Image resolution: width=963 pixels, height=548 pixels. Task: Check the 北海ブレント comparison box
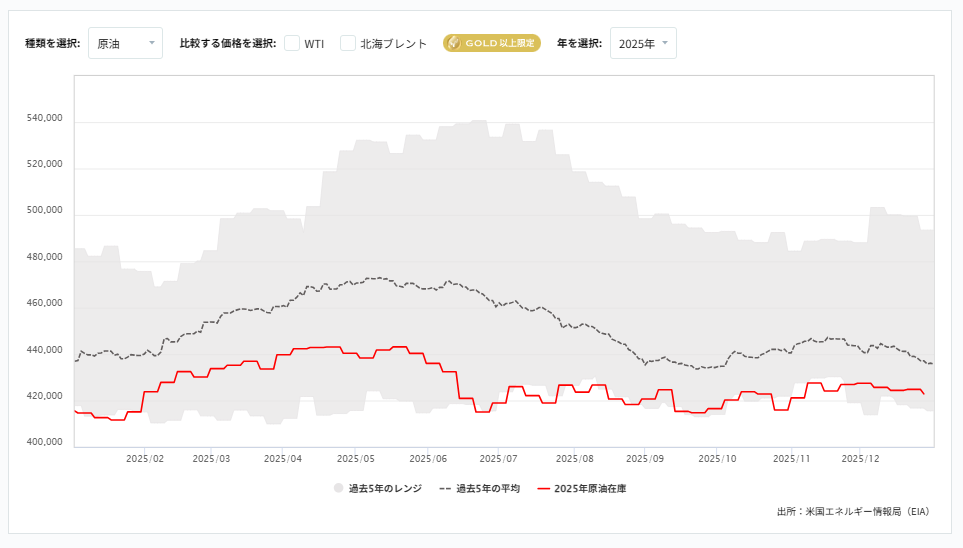tap(348, 43)
